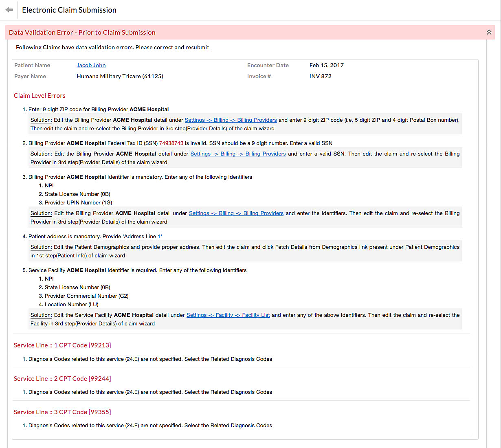Image resolution: width=501 pixels, height=448 pixels.
Task: Open Billing Providers settings link under ZIP code error
Action: tap(231, 120)
